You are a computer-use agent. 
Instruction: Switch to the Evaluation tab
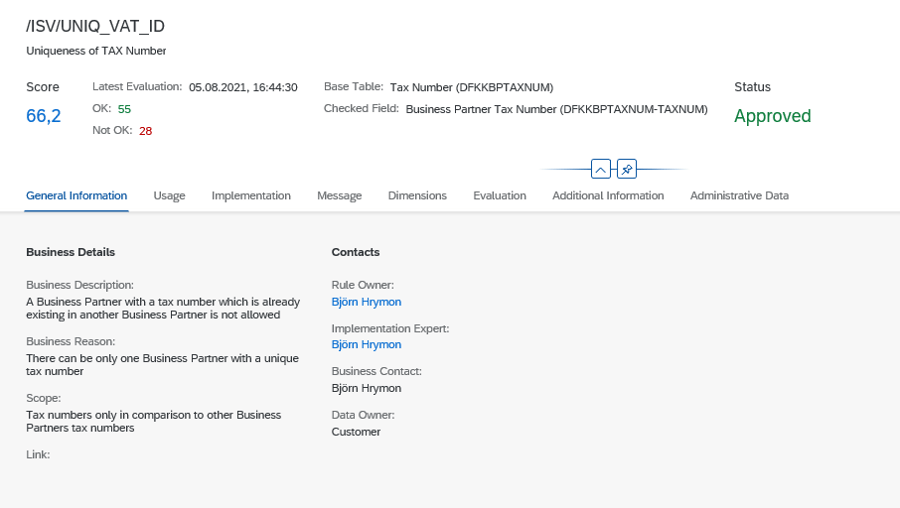pyautogui.click(x=499, y=196)
